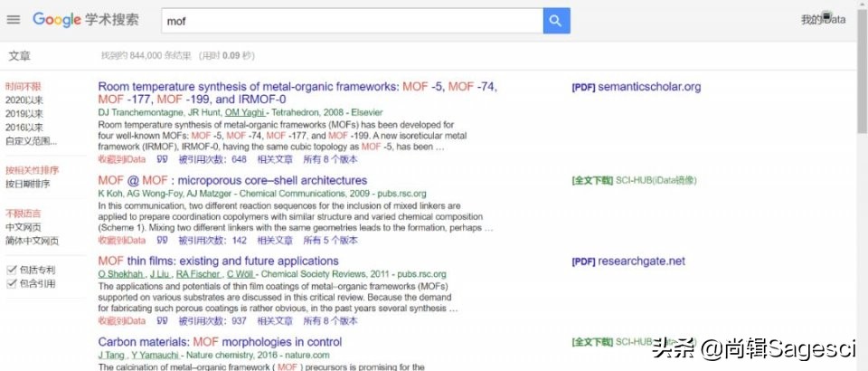
Task: Save Room temperature synthesis result to iData
Action: pos(122,159)
